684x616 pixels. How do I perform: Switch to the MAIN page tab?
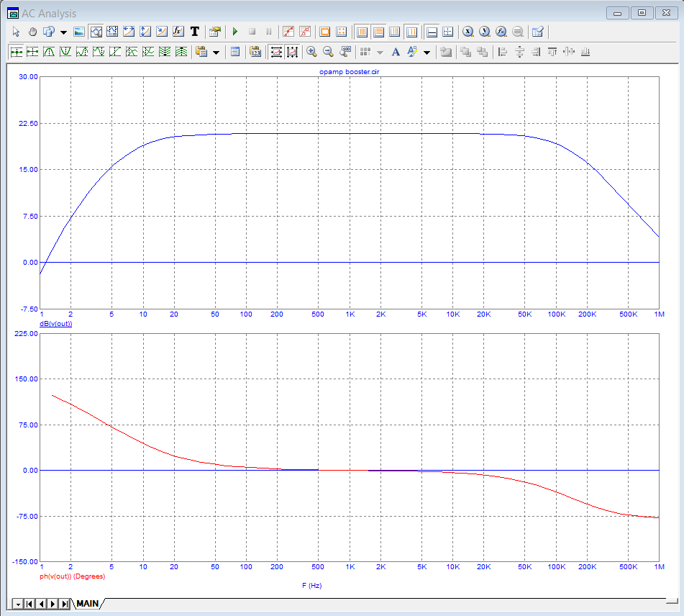tap(88, 603)
